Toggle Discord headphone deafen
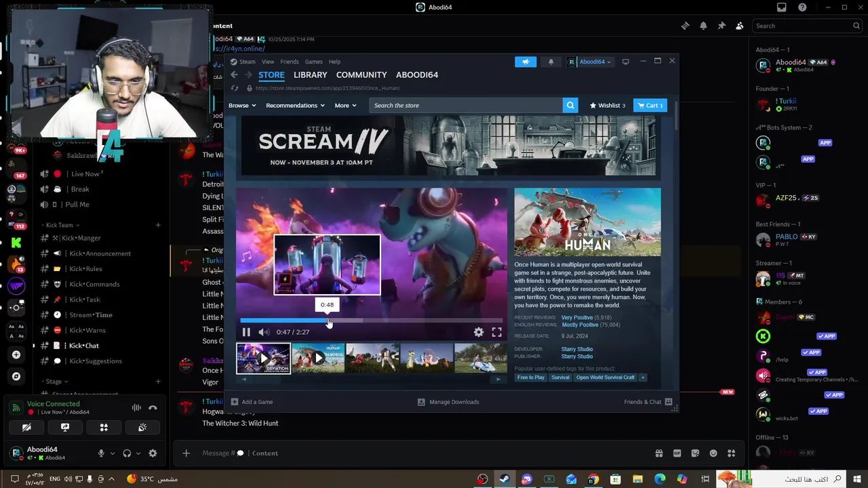 coord(127,453)
